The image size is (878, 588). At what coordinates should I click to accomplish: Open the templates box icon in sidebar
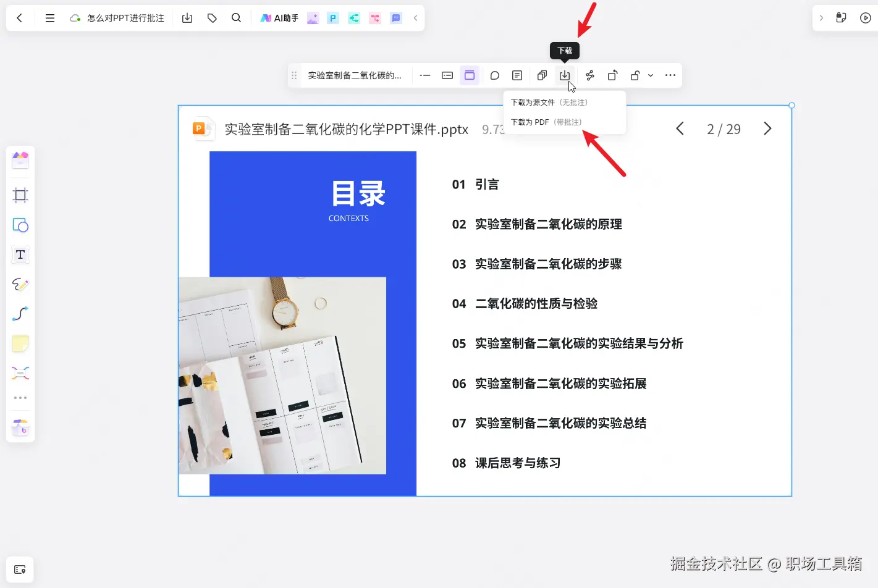pos(20,160)
